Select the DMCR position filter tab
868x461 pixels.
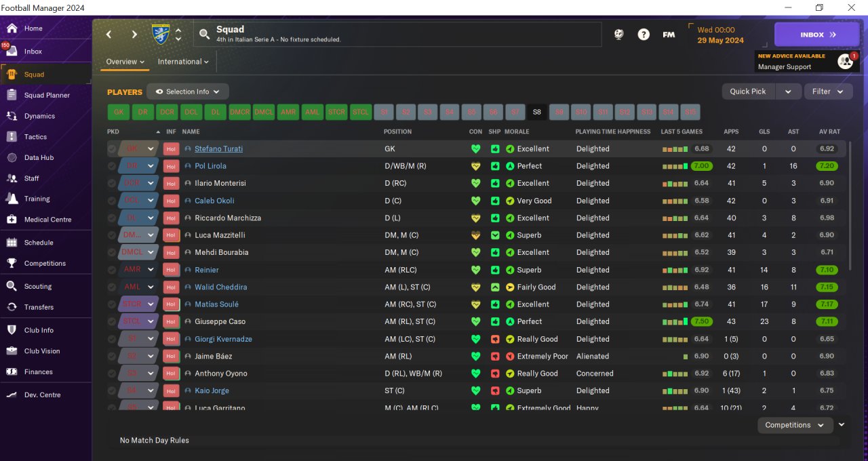pos(239,112)
